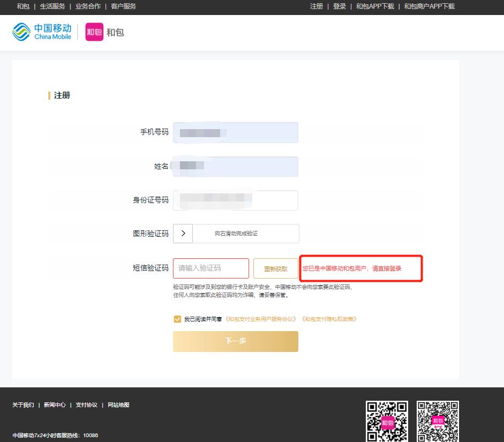Open 生活服务 in the top navigation
The width and height of the screenshot is (504, 442).
coord(52,6)
